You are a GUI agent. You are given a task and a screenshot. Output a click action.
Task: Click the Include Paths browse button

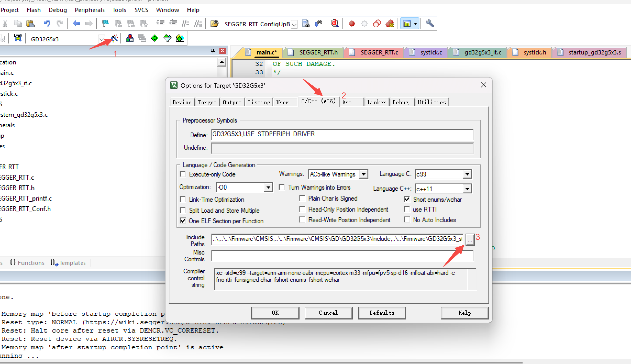coord(470,239)
